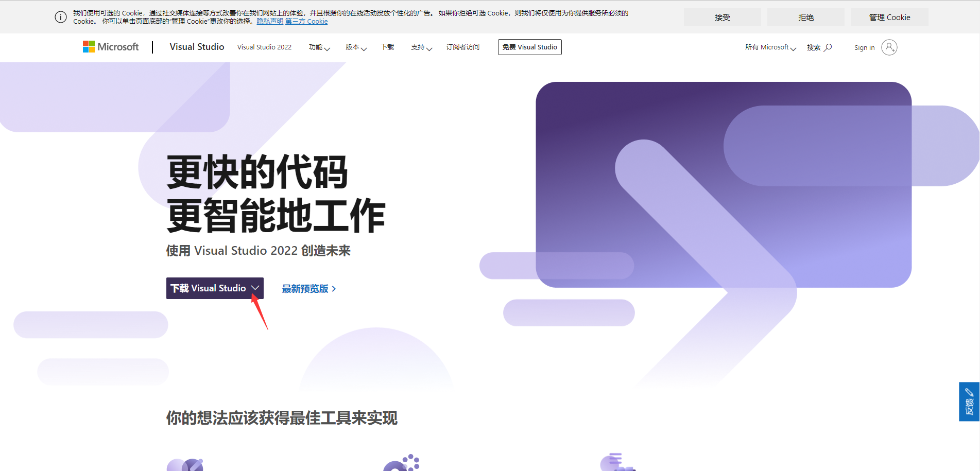Image resolution: width=980 pixels, height=471 pixels.
Task: Go to the Visual Studio home link
Action: tap(197, 47)
